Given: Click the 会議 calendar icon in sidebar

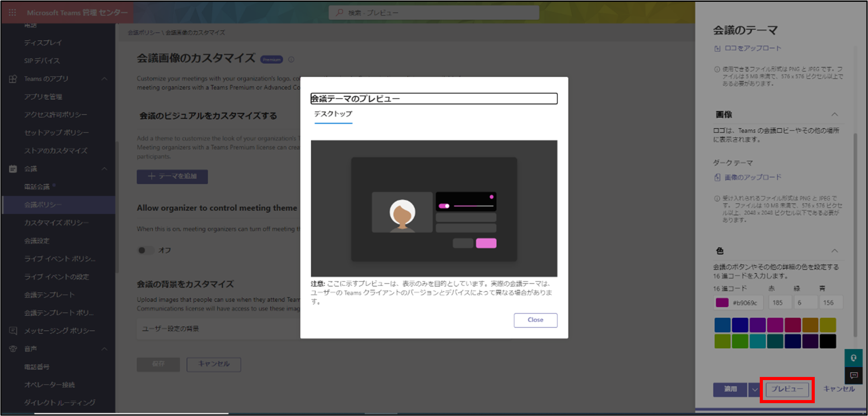Looking at the screenshot, I should click(13, 169).
